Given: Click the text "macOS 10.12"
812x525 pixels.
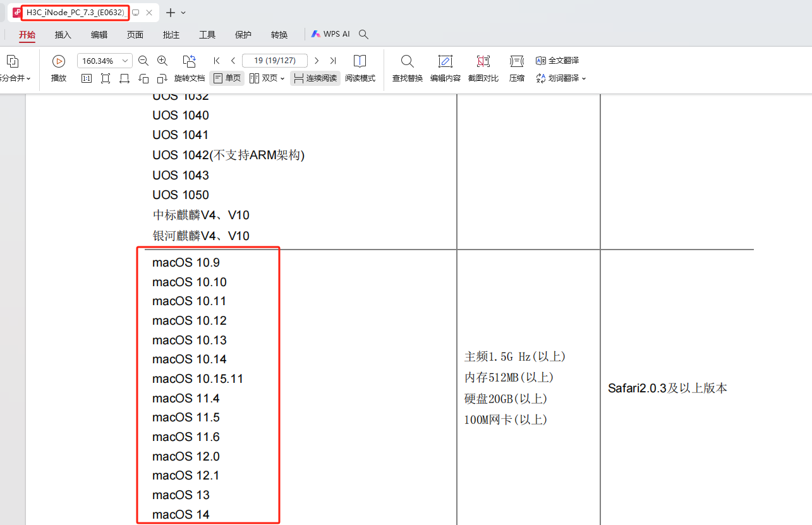Looking at the screenshot, I should click(x=190, y=321).
